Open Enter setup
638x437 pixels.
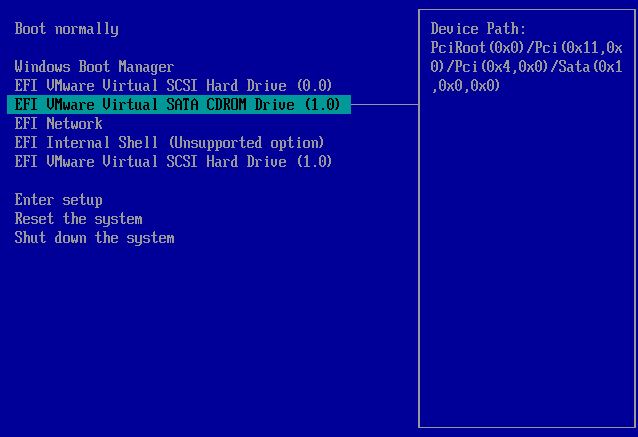click(58, 200)
